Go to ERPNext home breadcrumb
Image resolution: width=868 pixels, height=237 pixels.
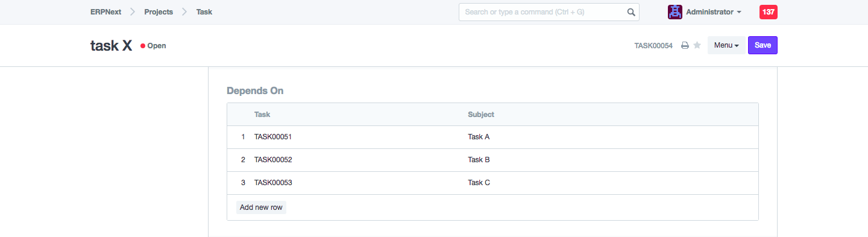105,12
